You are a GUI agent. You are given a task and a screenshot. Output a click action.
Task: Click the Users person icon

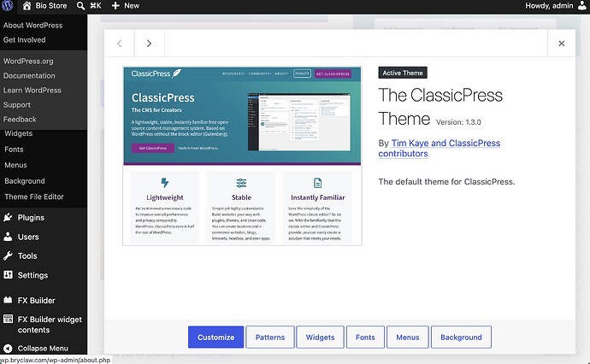(8, 237)
